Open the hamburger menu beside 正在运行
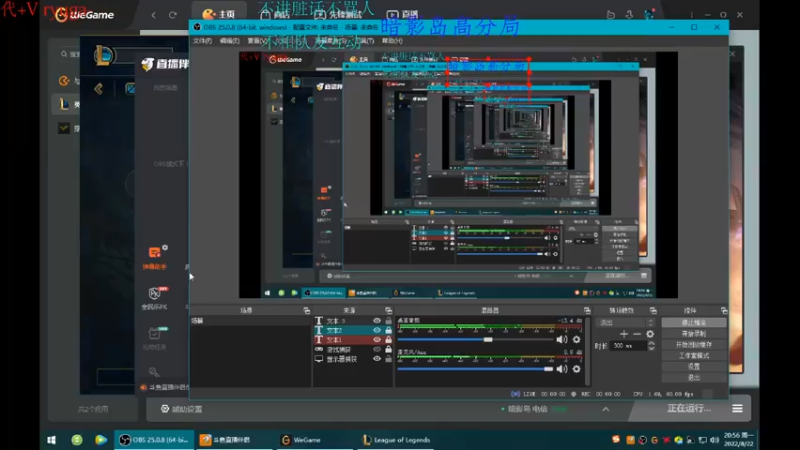The image size is (800, 450). pos(737,409)
